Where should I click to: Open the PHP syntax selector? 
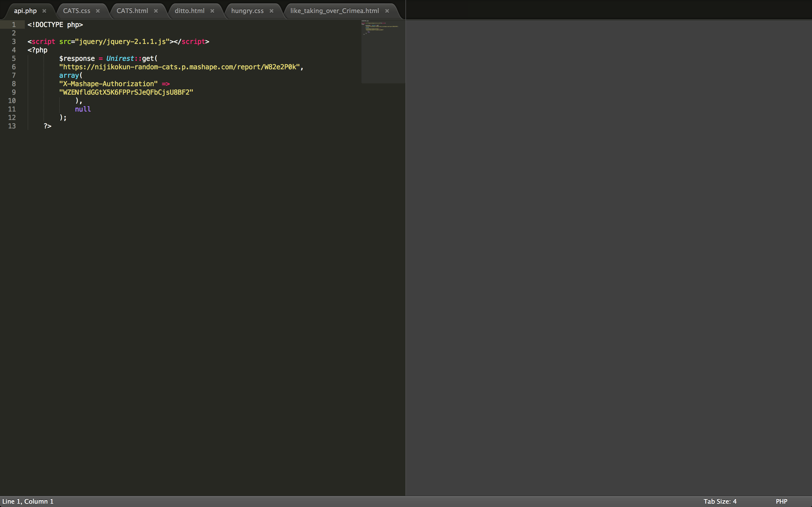782,501
